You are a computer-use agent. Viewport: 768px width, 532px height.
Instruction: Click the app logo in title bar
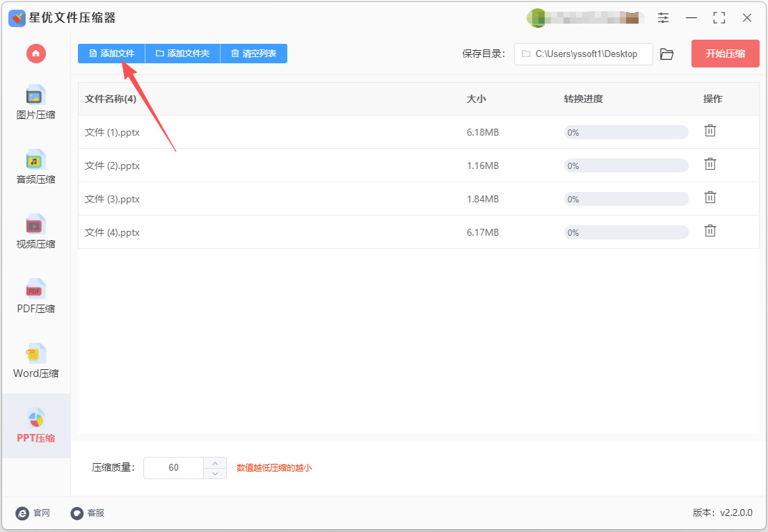tap(17, 18)
